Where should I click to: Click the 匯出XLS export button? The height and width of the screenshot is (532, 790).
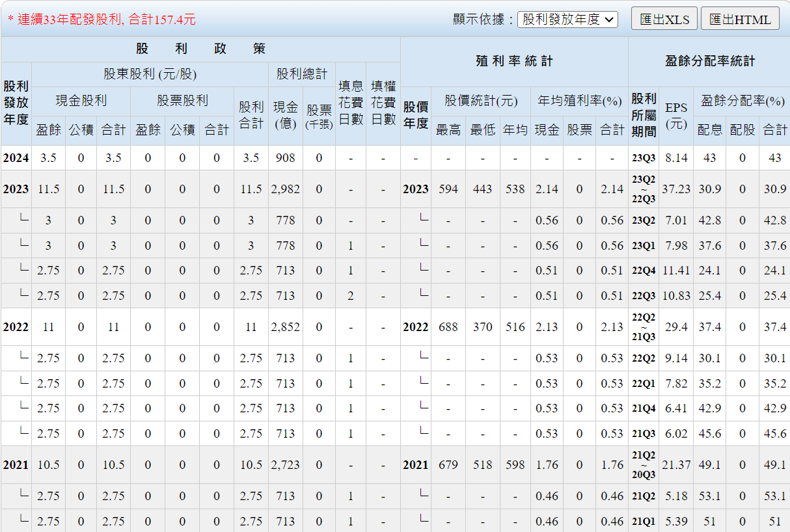pyautogui.click(x=664, y=19)
